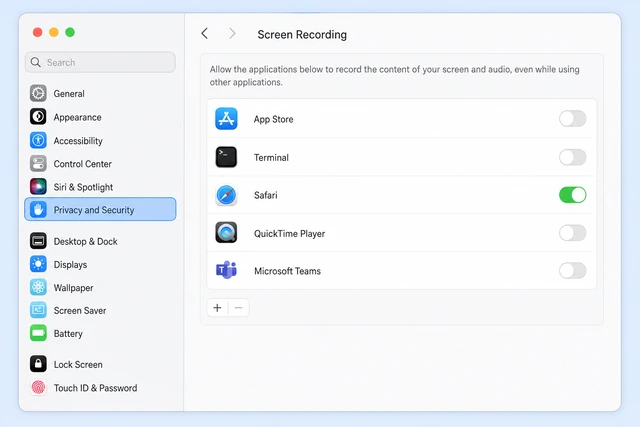The width and height of the screenshot is (640, 427).
Task: Click the Touch ID fingerprint icon
Action: pyautogui.click(x=38, y=387)
